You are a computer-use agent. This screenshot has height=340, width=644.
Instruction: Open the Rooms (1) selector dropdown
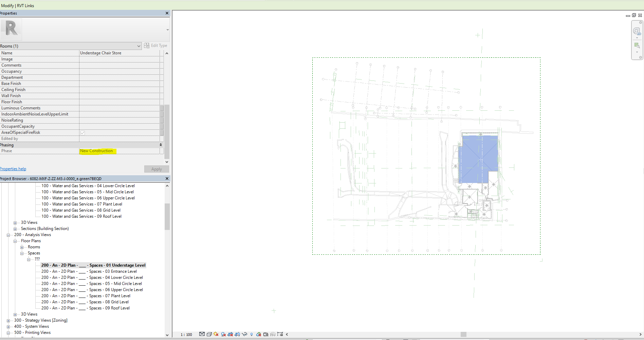point(139,46)
